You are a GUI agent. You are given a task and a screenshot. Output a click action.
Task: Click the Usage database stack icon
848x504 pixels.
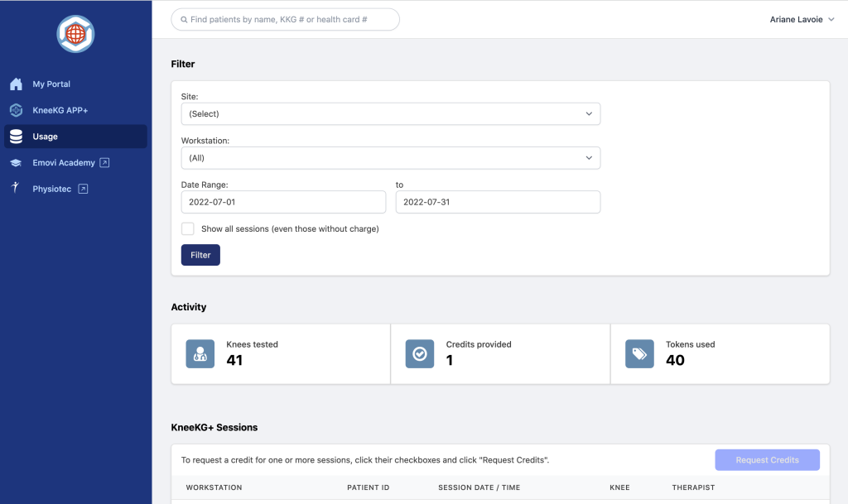click(x=17, y=137)
